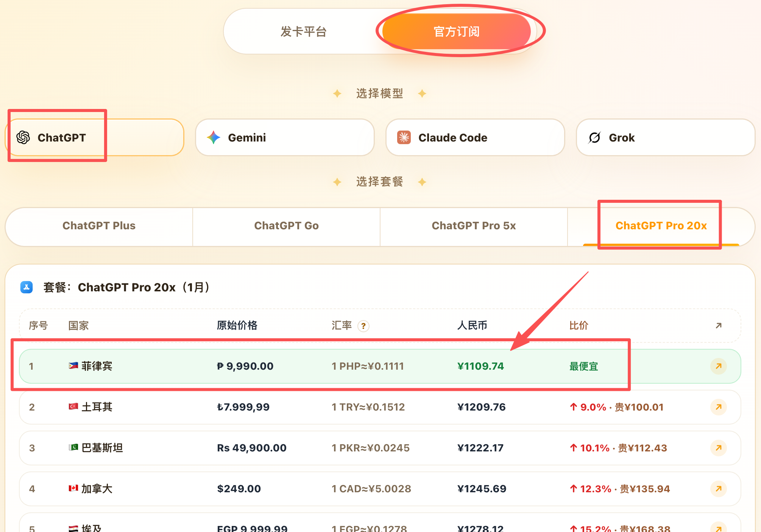761x532 pixels.
Task: Click the ₱ 9,990.00 original price
Action: coord(245,366)
